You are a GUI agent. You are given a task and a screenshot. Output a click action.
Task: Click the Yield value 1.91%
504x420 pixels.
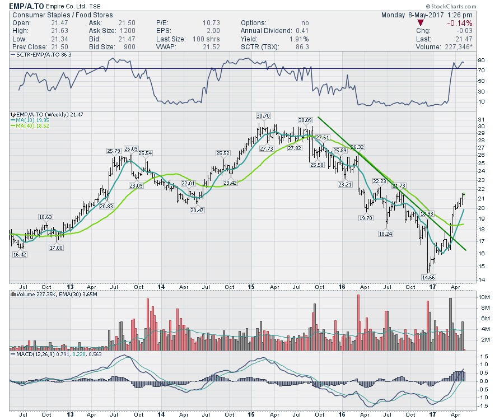[300, 39]
